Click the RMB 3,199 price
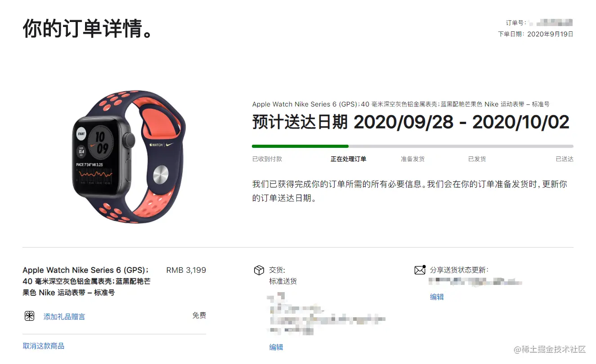The image size is (596, 364). pos(186,270)
